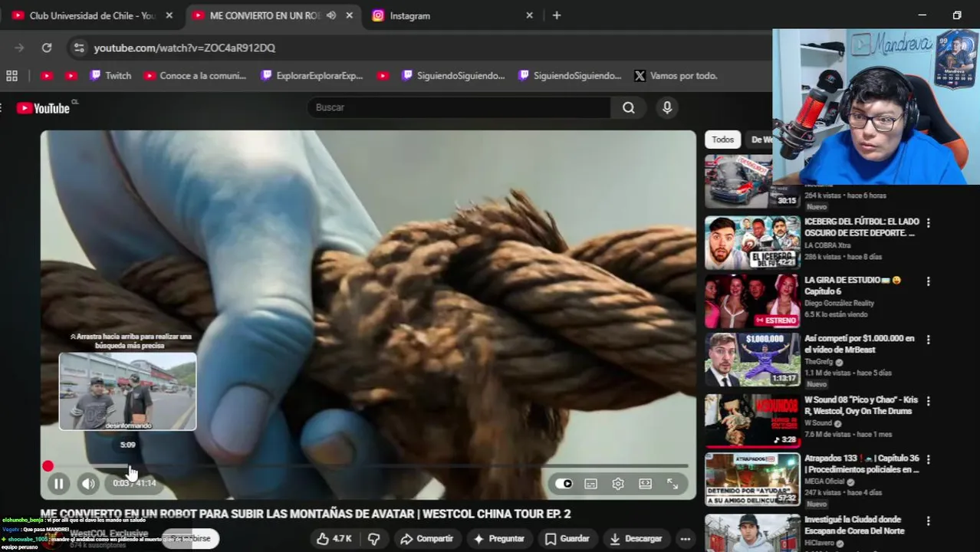Open the ExplorarExplorarExp... bookmark
This screenshot has width=980, height=552.
(x=312, y=76)
